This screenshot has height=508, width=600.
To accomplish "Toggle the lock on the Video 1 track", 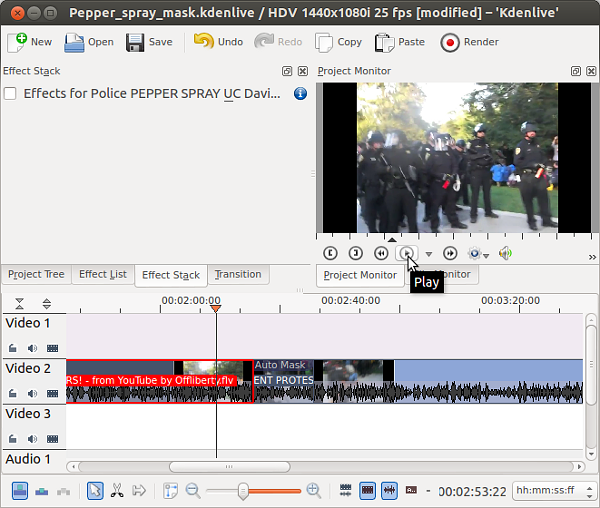I will pos(13,348).
